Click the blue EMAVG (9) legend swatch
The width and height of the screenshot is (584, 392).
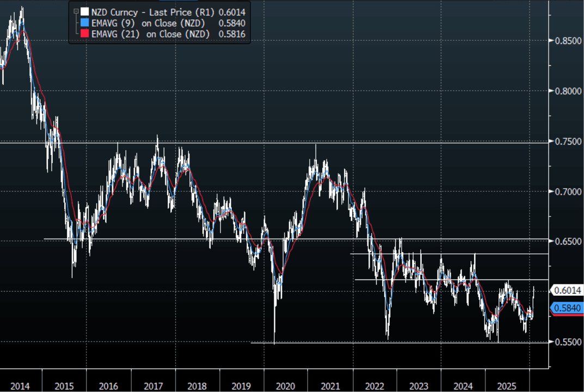[x=85, y=23]
